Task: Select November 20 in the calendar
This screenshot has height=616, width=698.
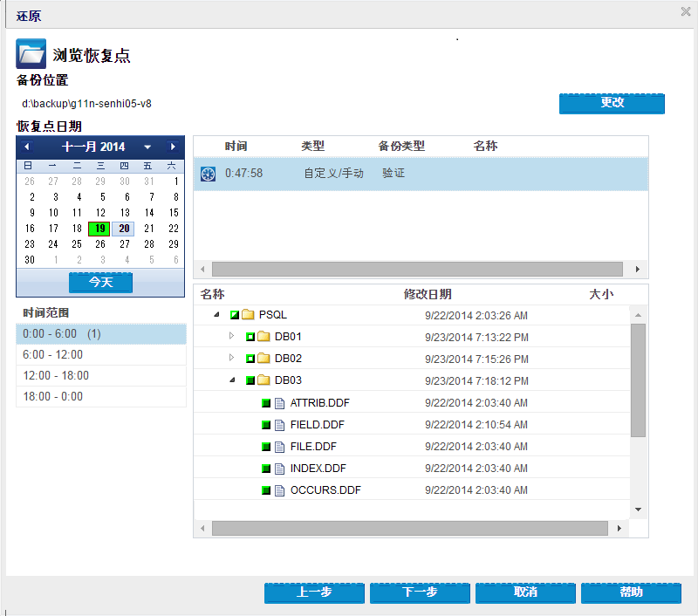Action: click(x=125, y=229)
